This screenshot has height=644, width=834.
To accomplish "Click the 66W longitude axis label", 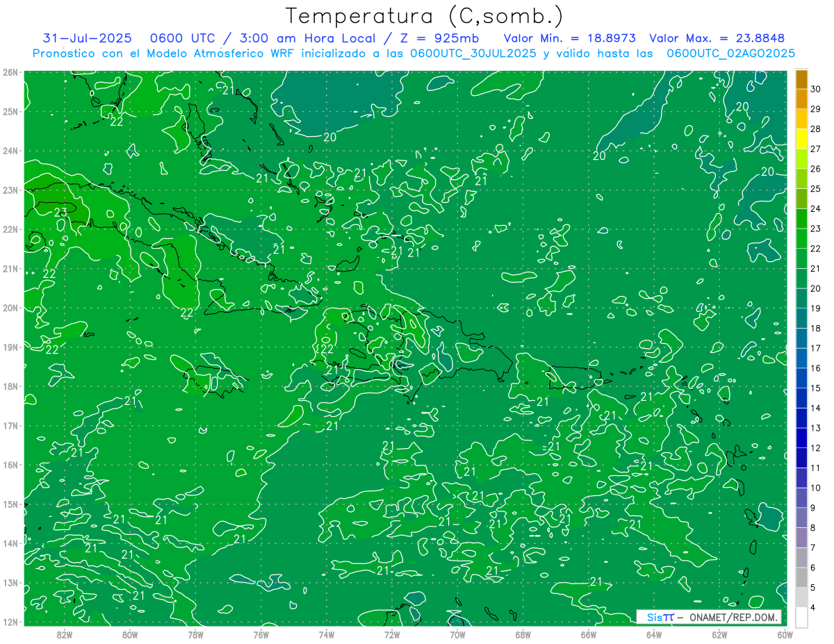I will point(588,634).
